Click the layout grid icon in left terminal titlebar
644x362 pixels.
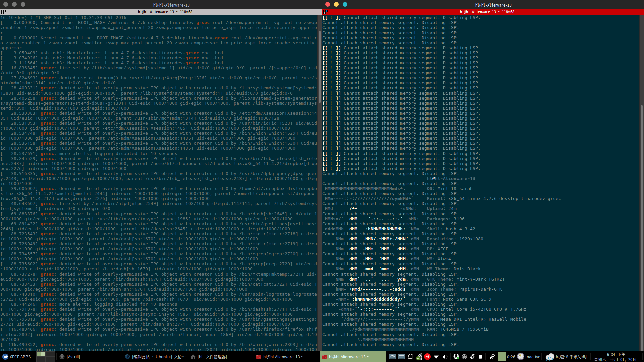(x=4, y=12)
